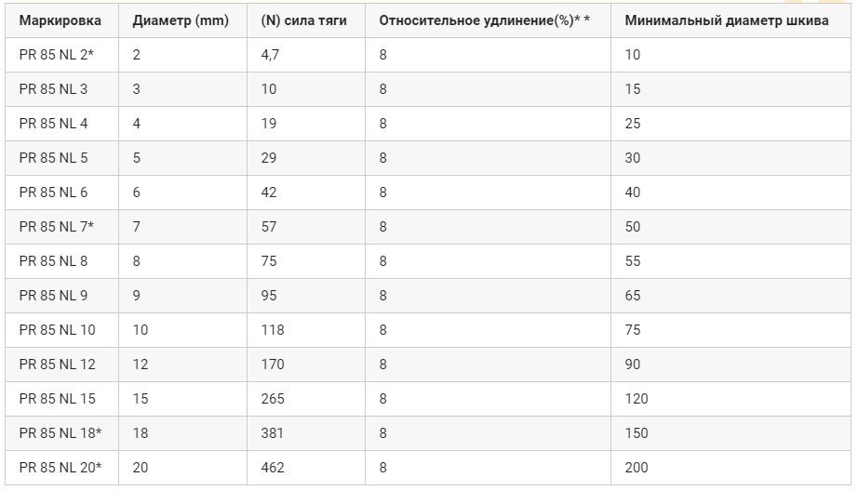The image size is (858, 504).
Task: Click the 265 traction force cell
Action: tap(306, 399)
